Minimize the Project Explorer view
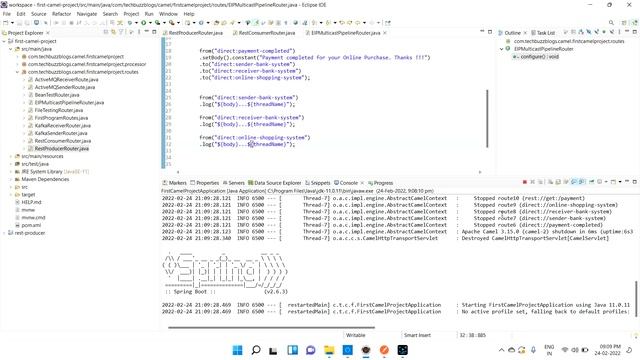This screenshot has height=360, width=640. [147, 32]
